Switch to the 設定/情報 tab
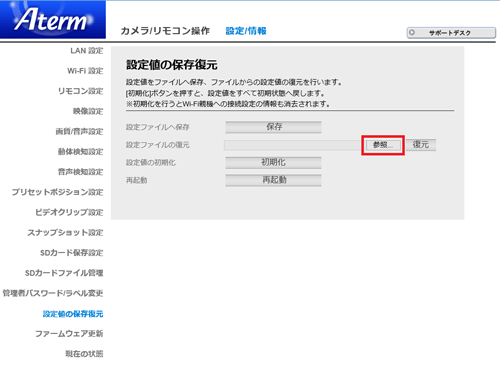500x365 pixels. [246, 31]
